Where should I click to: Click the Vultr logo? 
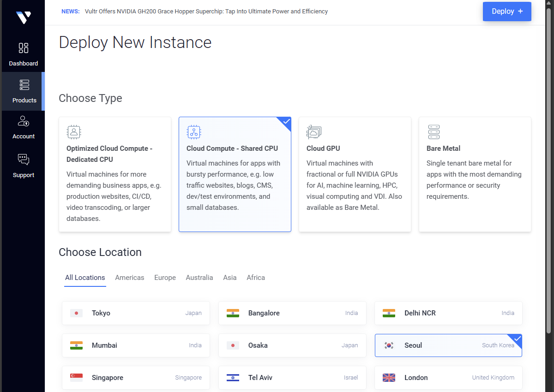pyautogui.click(x=23, y=18)
